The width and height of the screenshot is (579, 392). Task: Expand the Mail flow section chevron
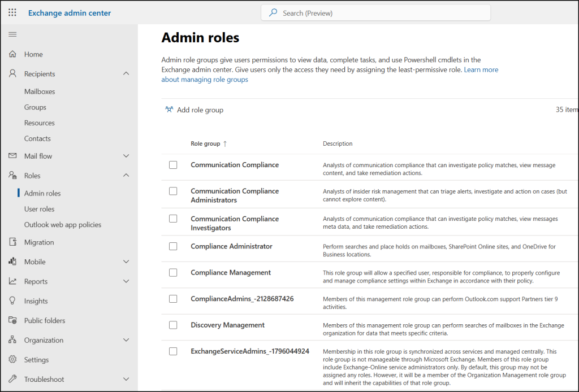126,156
